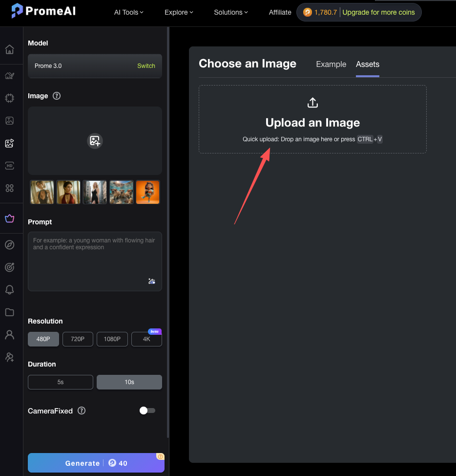This screenshot has width=456, height=476.
Task: Select the blonde woman in black dress thumbnail
Action: coord(95,192)
